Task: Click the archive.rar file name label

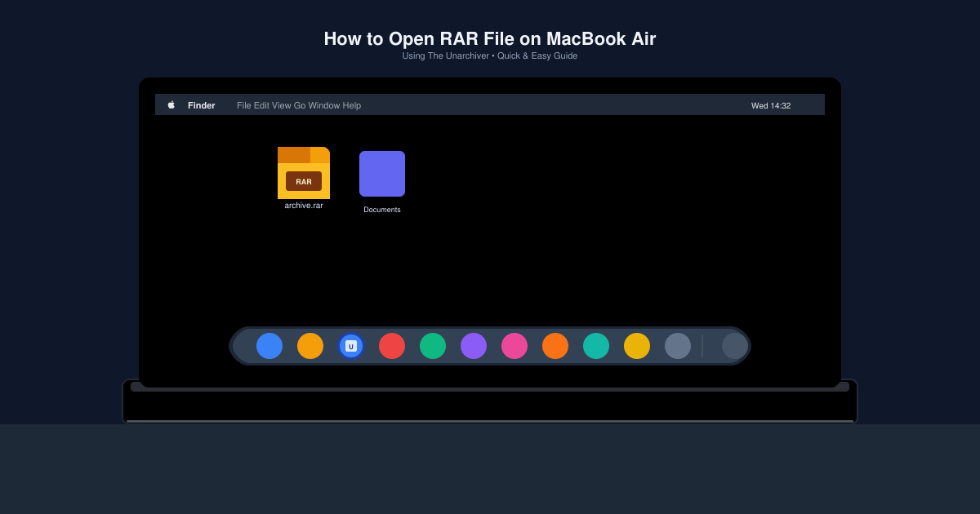Action: tap(304, 206)
